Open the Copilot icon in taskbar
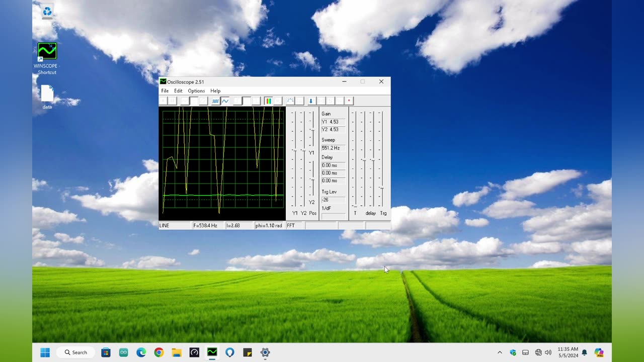 [599, 352]
